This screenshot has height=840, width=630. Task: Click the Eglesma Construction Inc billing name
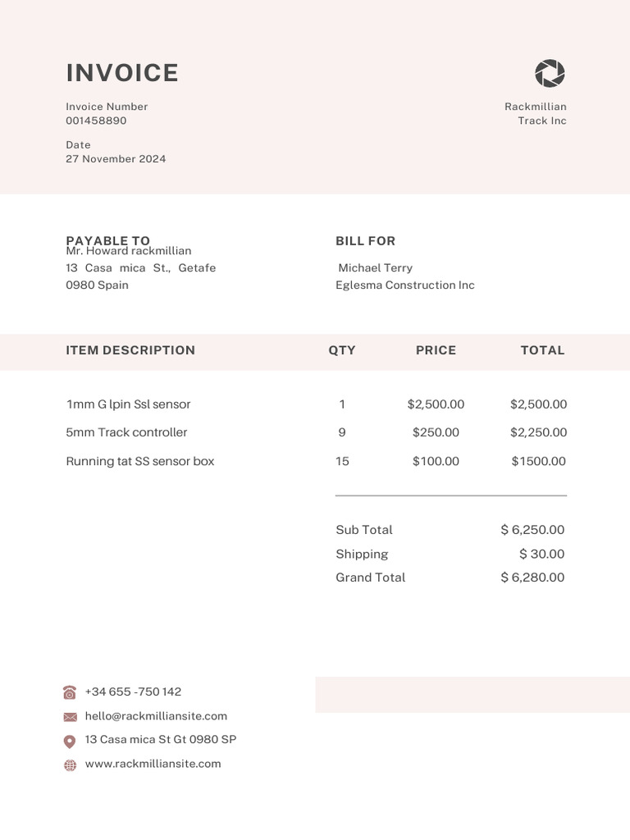(x=405, y=285)
